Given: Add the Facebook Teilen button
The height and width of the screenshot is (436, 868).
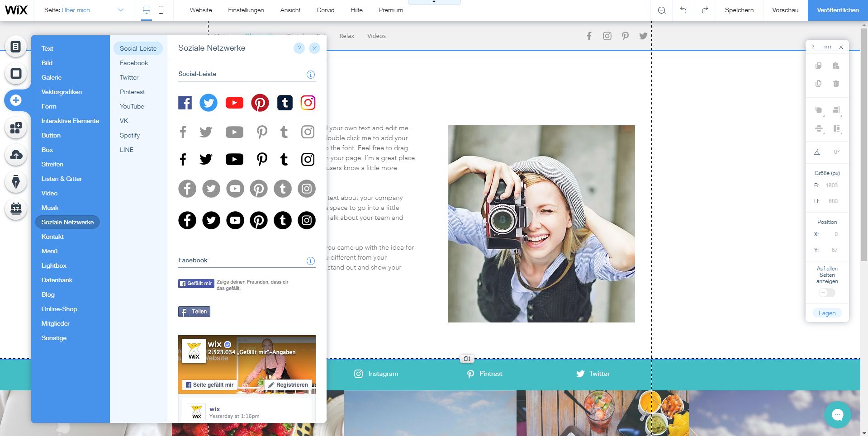Looking at the screenshot, I should (x=194, y=312).
